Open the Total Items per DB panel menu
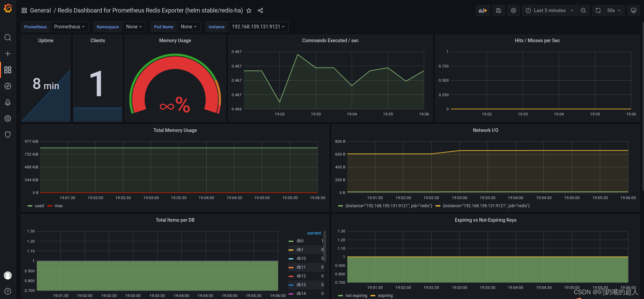The width and height of the screenshot is (644, 299). coord(175,220)
